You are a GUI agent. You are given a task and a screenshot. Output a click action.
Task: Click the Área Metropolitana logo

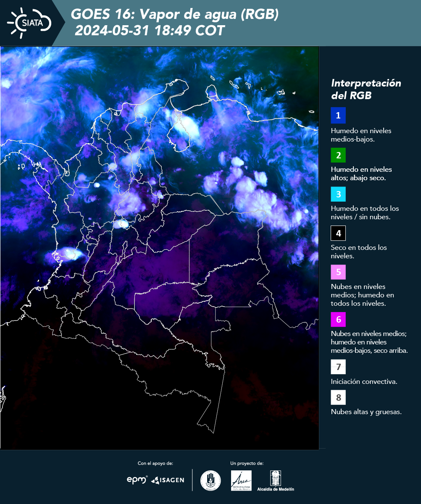tap(242, 480)
